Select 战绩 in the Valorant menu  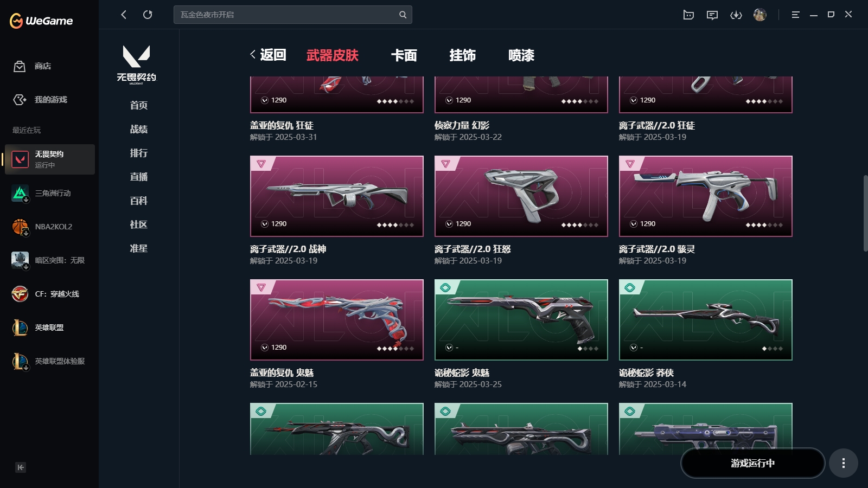pos(139,129)
